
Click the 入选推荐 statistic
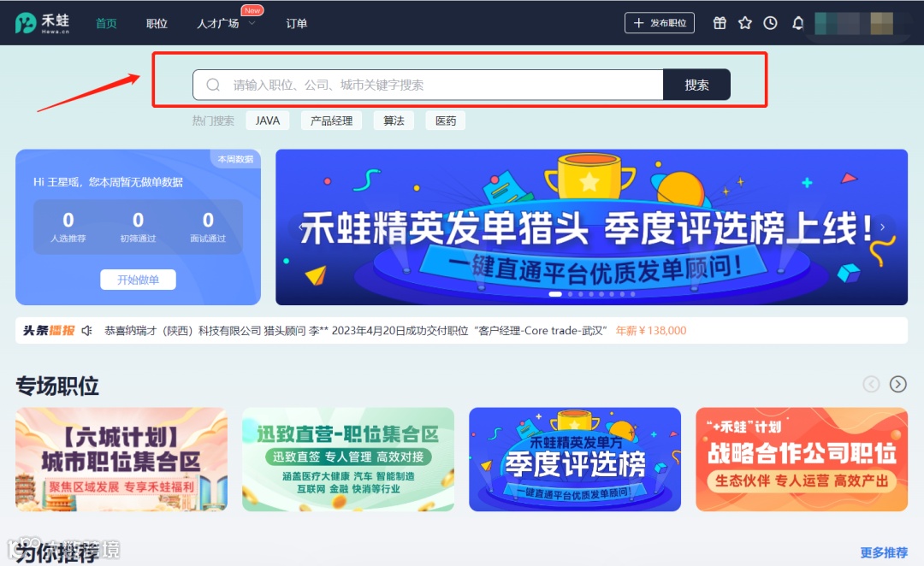(68, 227)
